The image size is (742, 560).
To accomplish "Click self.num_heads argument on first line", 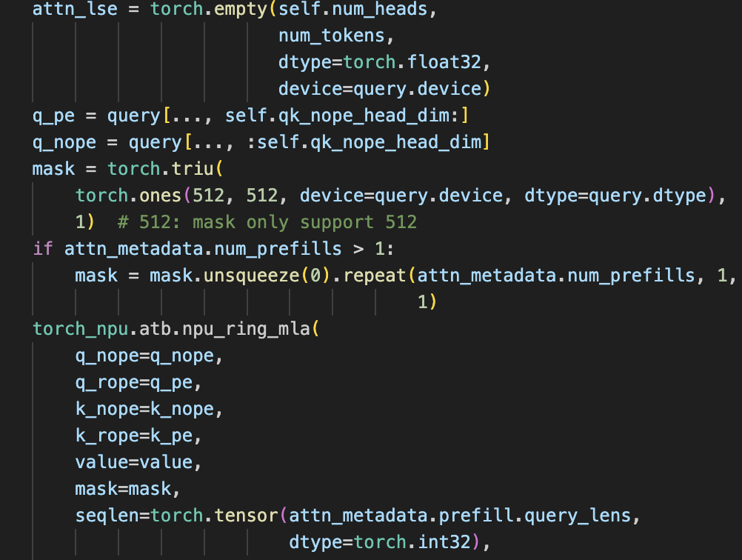I will [x=353, y=9].
